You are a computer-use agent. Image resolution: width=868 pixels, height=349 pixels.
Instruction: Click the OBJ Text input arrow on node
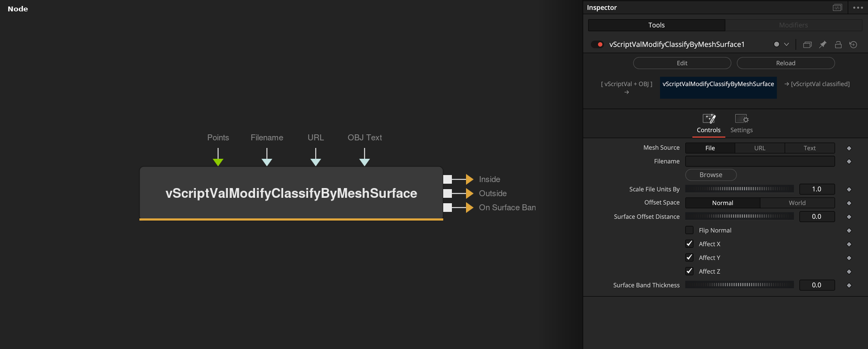tap(365, 161)
